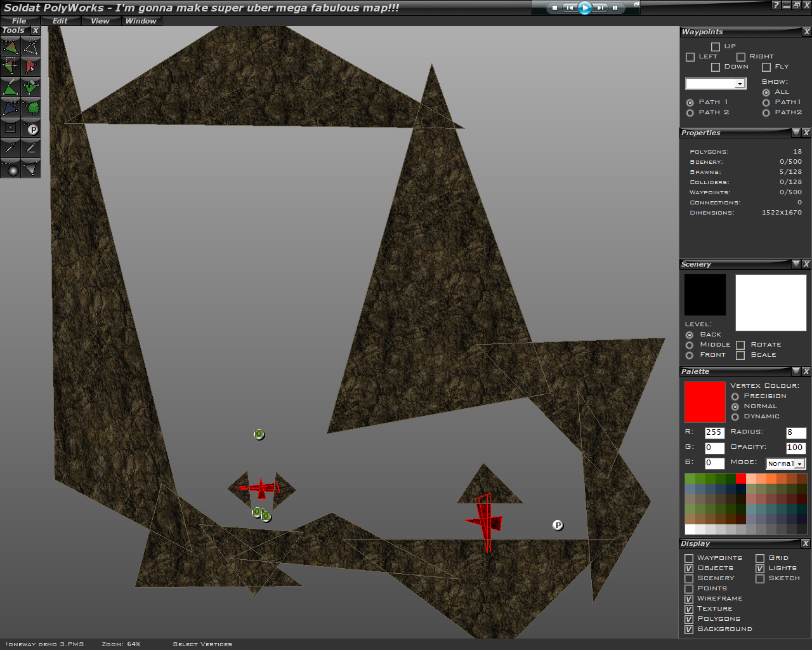812x650 pixels.
Task: Click the red vertex colour swatch
Action: pyautogui.click(x=705, y=402)
